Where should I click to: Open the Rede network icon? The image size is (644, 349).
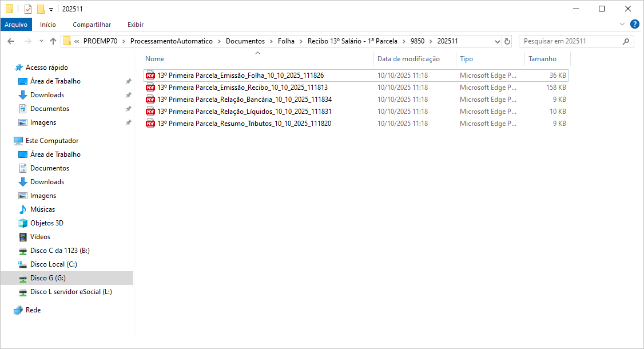pyautogui.click(x=18, y=310)
